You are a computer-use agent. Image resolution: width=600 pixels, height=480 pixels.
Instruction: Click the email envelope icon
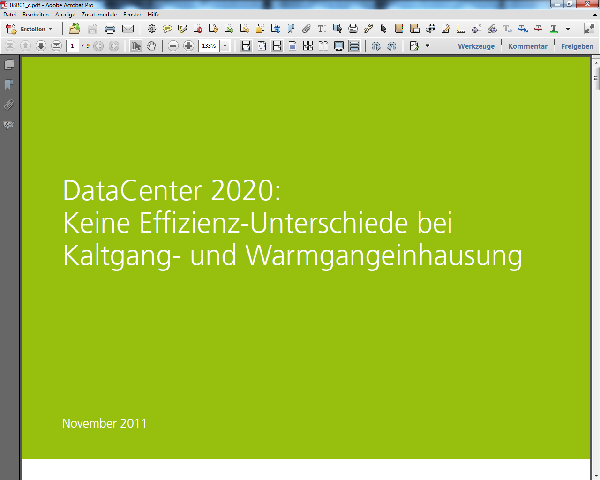point(127,29)
